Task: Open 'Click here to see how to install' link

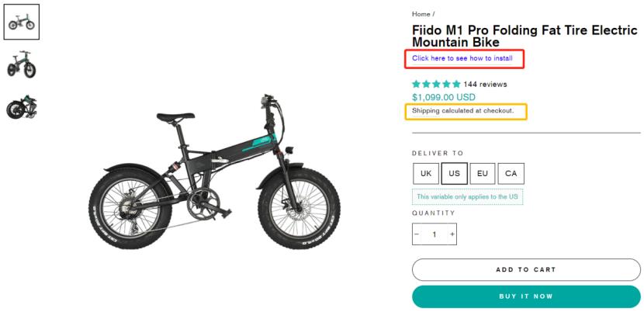Action: (x=462, y=58)
